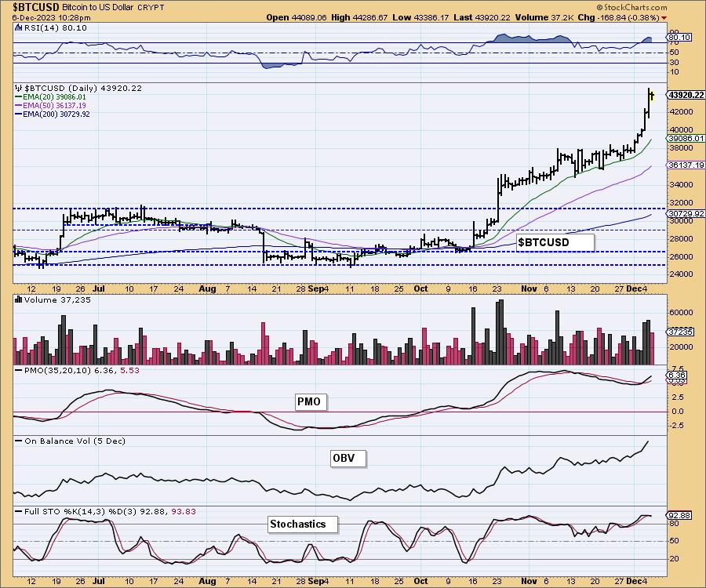Click the price bar-chart icon beside $BTCUSD (Daily)

click(x=19, y=88)
